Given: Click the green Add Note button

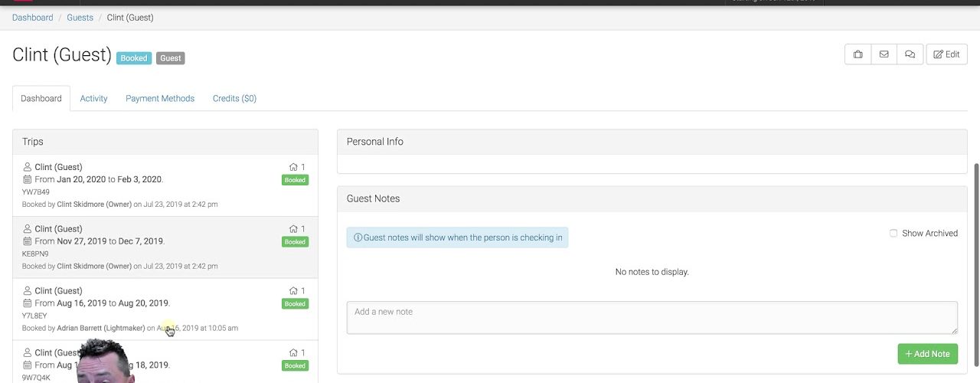Looking at the screenshot, I should pos(927,354).
